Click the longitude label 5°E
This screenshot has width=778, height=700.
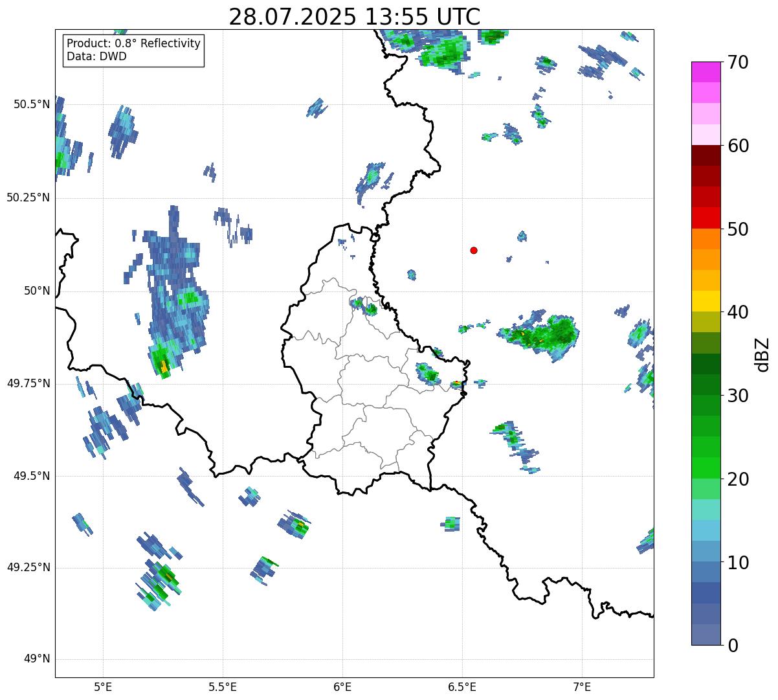coord(103,686)
